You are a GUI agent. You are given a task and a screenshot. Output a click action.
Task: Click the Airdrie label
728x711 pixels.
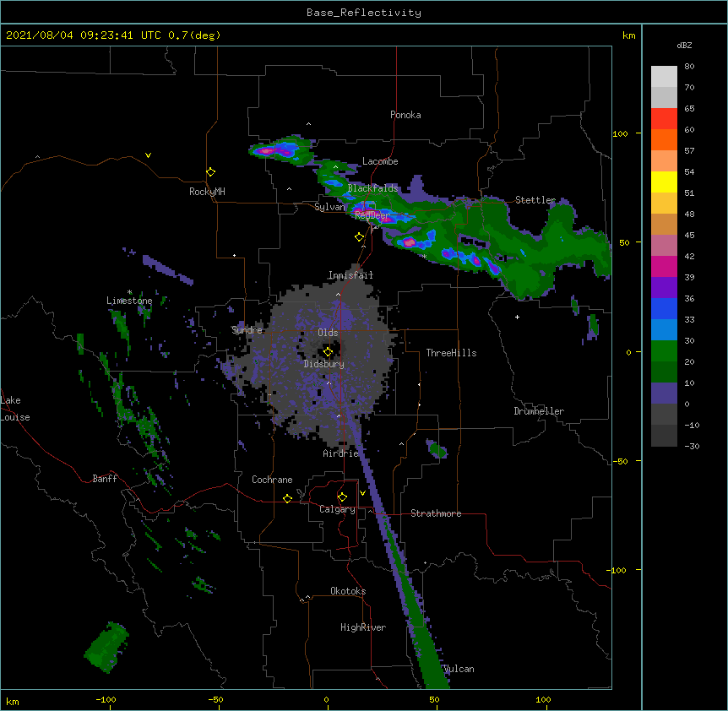click(x=341, y=453)
